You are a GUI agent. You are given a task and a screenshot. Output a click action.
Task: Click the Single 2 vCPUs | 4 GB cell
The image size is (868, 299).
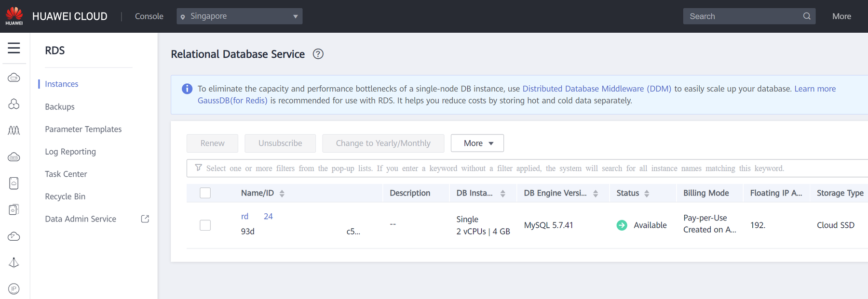[x=483, y=225]
